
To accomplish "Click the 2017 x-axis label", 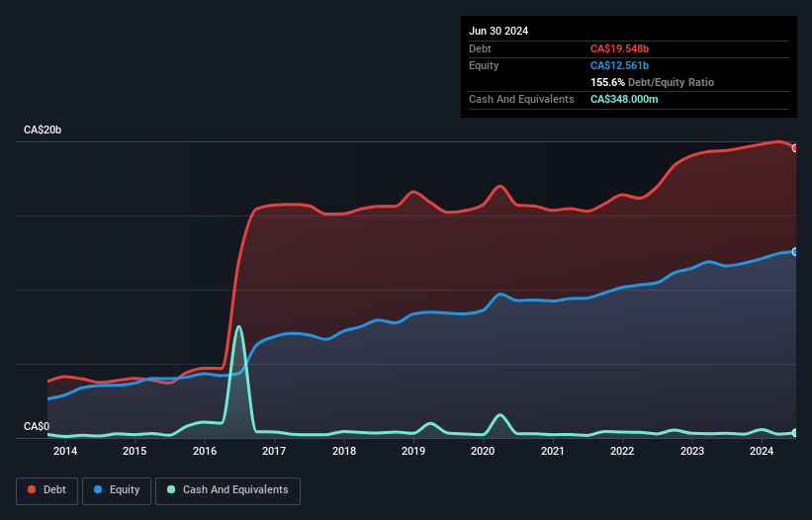I will [274, 451].
